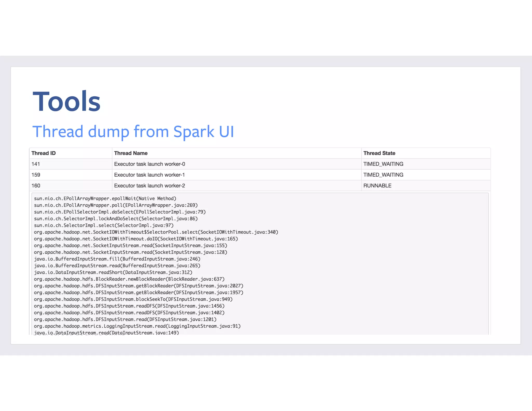The height and width of the screenshot is (411, 532).
Task: Click Executor task launch worker-2 row
Action: [x=260, y=186]
